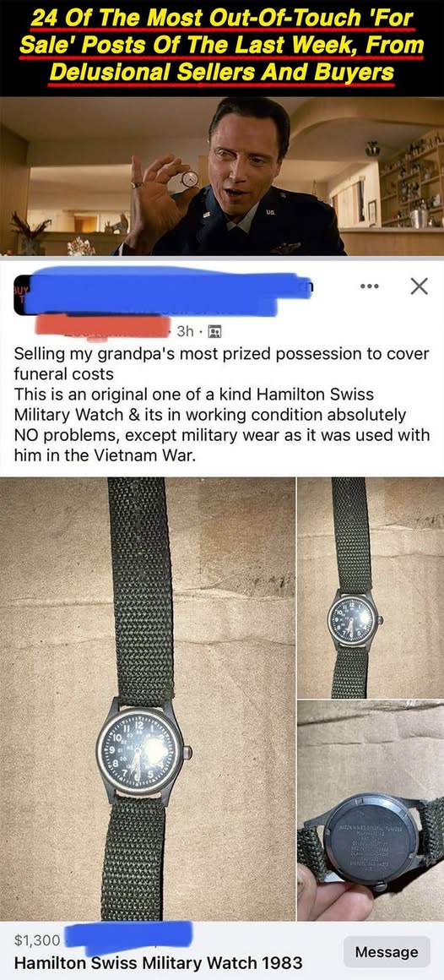
Task: Click the yellow '24 Of The Most Out-Of-Touch' headline
Action: [222, 46]
